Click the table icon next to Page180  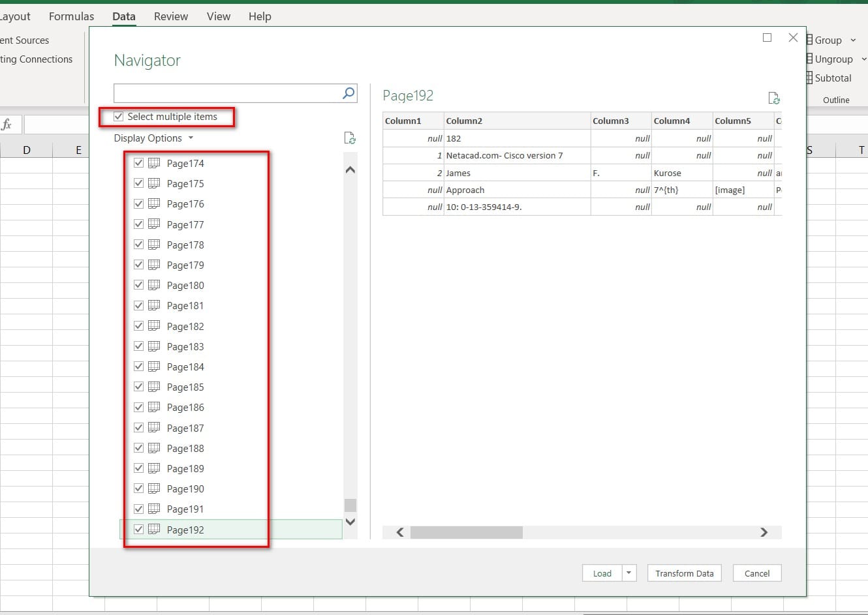click(x=154, y=285)
